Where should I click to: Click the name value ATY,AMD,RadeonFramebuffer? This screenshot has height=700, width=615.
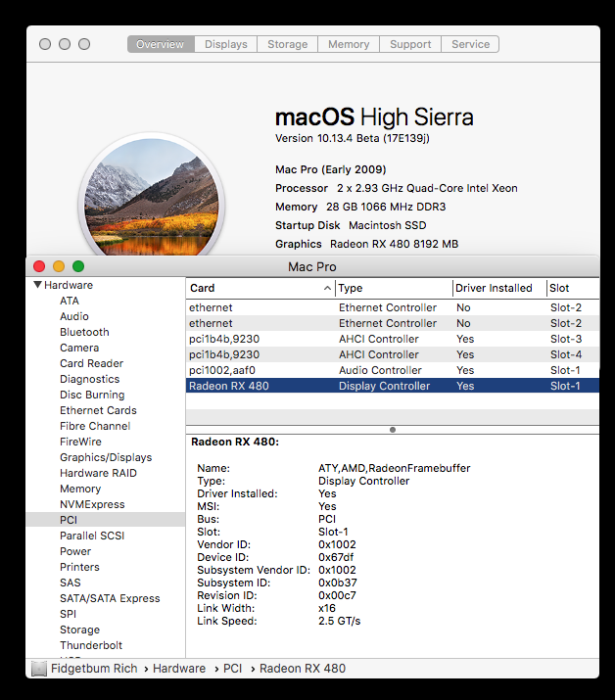point(395,468)
